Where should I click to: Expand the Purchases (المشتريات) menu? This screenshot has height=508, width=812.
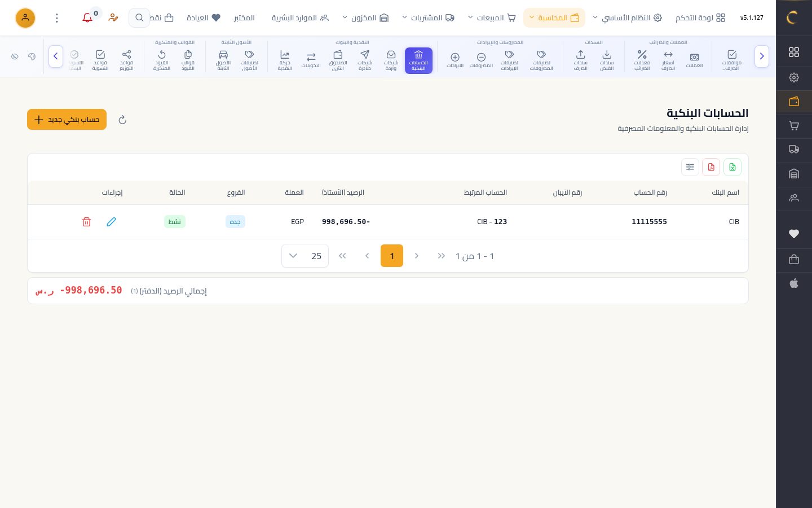tap(428, 18)
